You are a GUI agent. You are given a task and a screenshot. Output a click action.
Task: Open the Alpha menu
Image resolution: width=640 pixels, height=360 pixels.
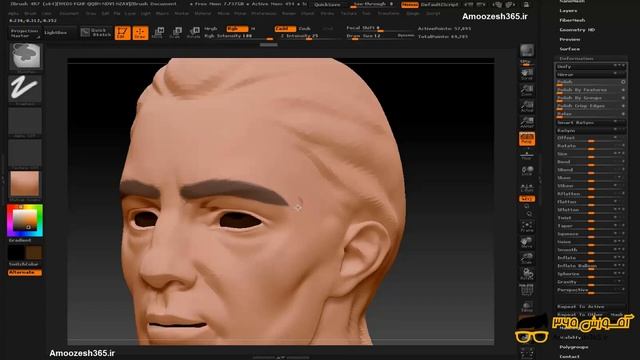click(13, 13)
